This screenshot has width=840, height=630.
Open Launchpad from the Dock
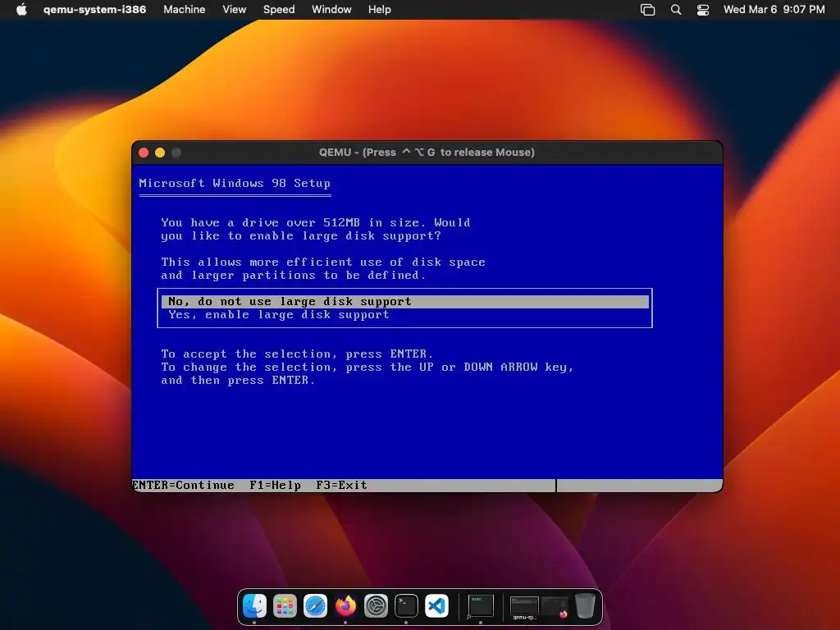click(285, 606)
